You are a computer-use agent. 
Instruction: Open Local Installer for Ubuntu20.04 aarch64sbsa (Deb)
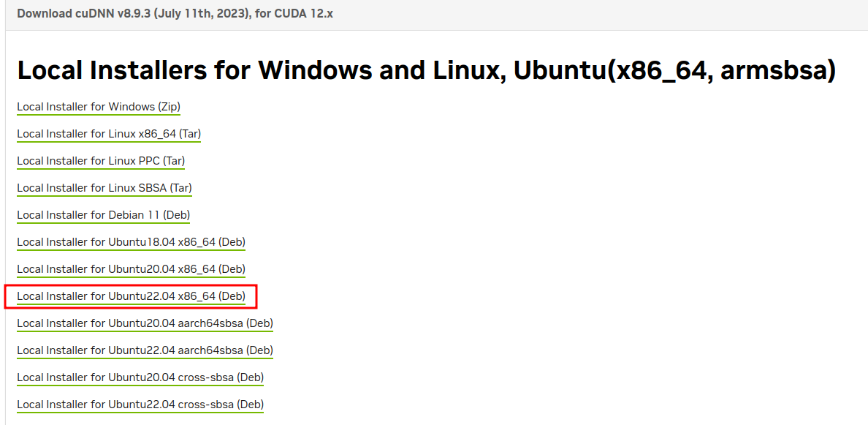[x=145, y=323]
